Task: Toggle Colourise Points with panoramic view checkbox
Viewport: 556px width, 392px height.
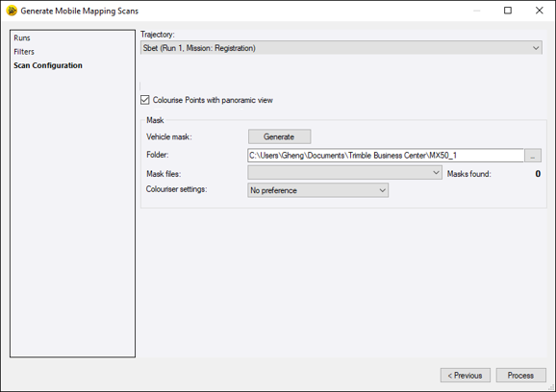Action: 144,100
